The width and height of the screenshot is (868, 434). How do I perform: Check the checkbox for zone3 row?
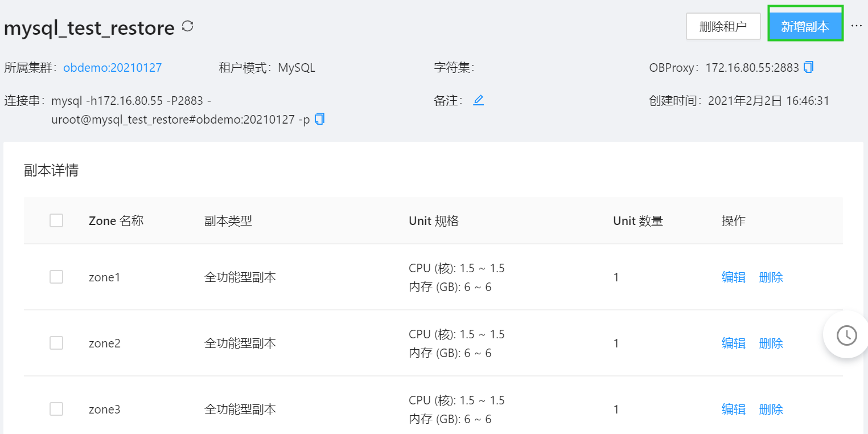(56, 409)
